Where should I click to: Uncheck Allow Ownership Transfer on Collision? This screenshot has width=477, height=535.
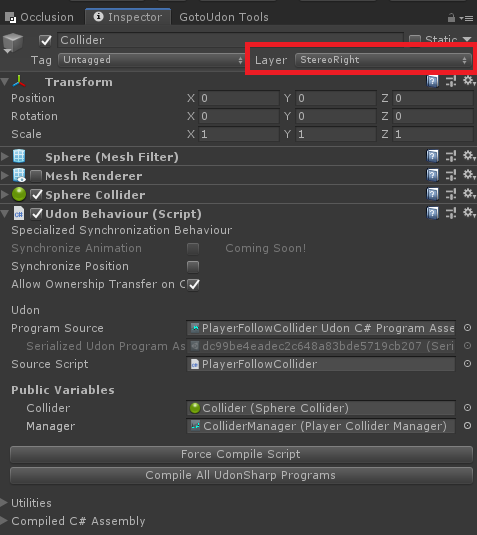tap(193, 284)
